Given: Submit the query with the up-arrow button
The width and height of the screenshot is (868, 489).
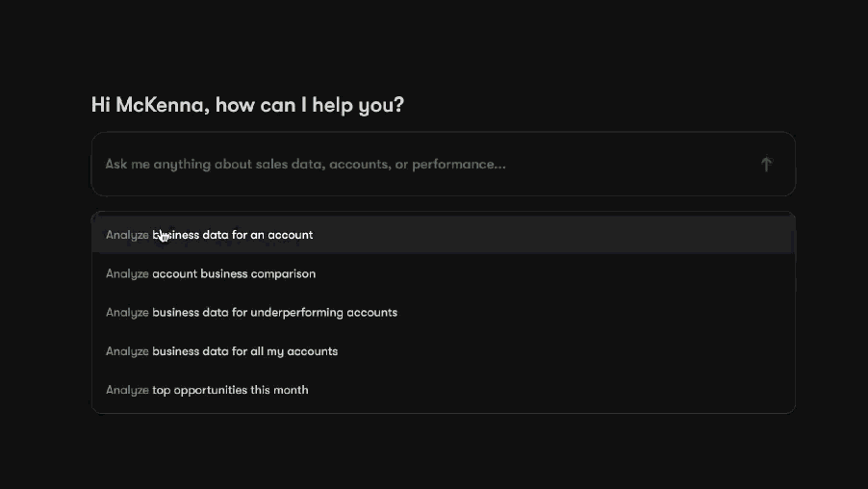Looking at the screenshot, I should click(x=766, y=165).
